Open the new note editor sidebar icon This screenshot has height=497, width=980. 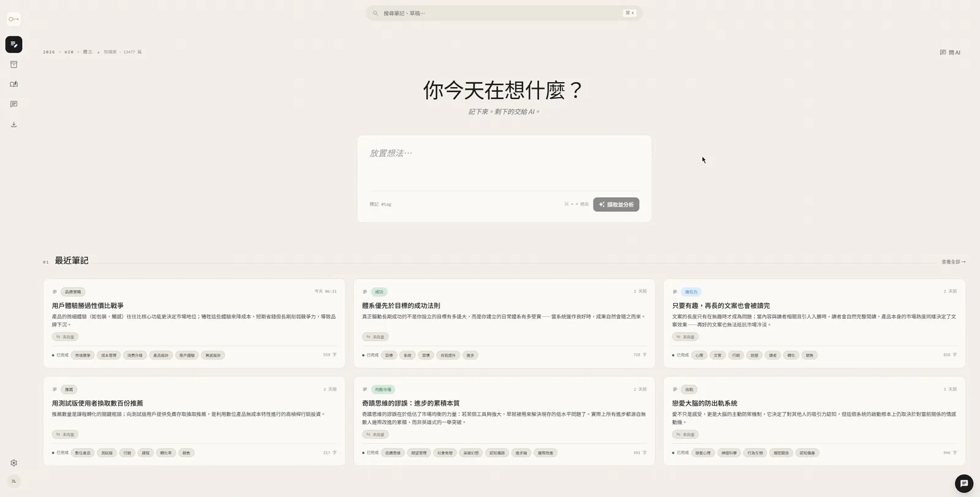(13, 44)
